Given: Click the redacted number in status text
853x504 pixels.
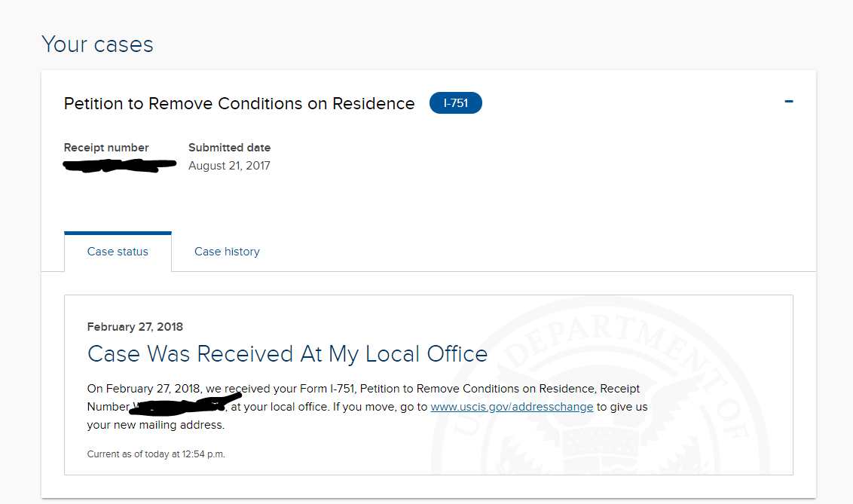Looking at the screenshot, I should point(179,405).
